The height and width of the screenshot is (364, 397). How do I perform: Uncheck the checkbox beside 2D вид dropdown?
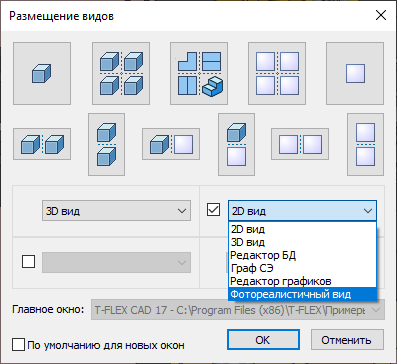[213, 210]
